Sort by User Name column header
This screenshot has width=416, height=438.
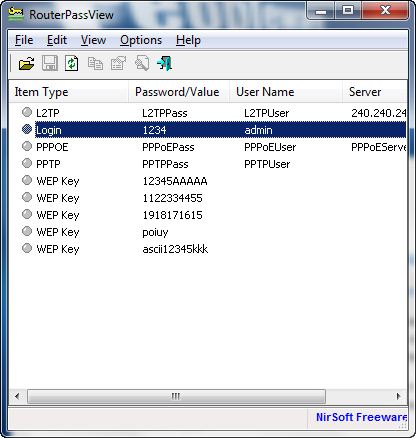pos(286,92)
